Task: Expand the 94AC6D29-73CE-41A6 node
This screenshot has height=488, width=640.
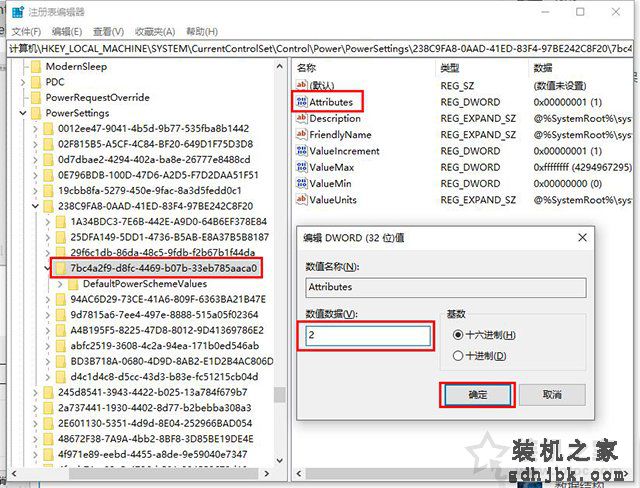Action: [x=48, y=299]
